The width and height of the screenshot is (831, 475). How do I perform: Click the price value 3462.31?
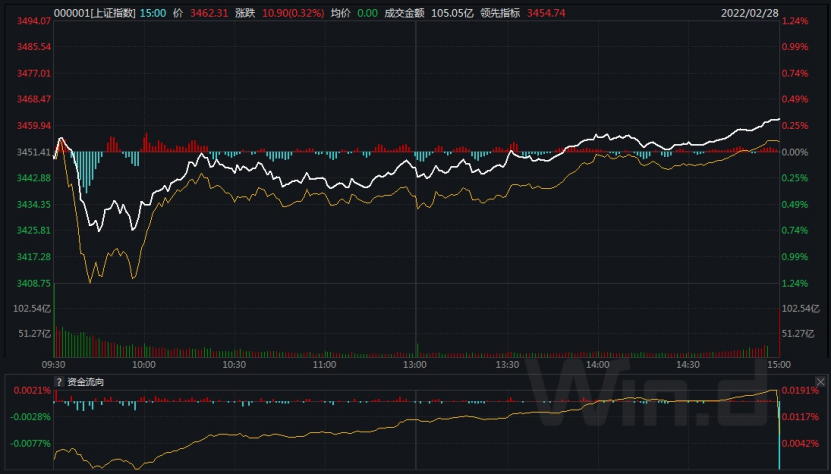209,13
